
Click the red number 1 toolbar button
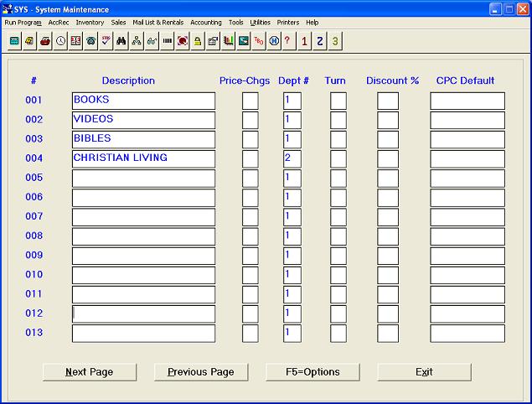point(304,41)
